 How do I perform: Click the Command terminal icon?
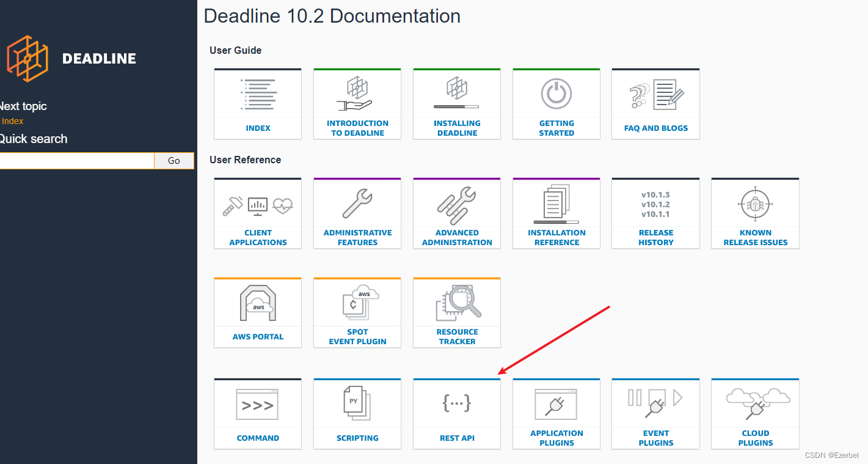point(258,403)
